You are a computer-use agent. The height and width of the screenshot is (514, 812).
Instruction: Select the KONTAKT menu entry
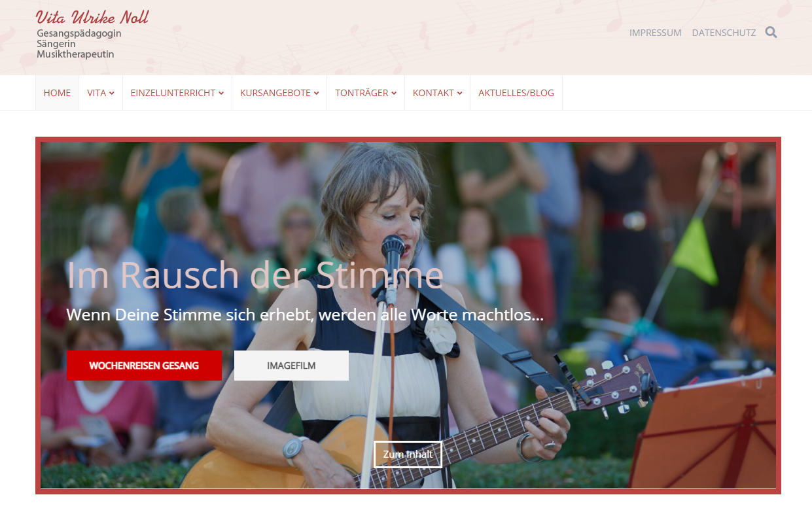pyautogui.click(x=433, y=93)
